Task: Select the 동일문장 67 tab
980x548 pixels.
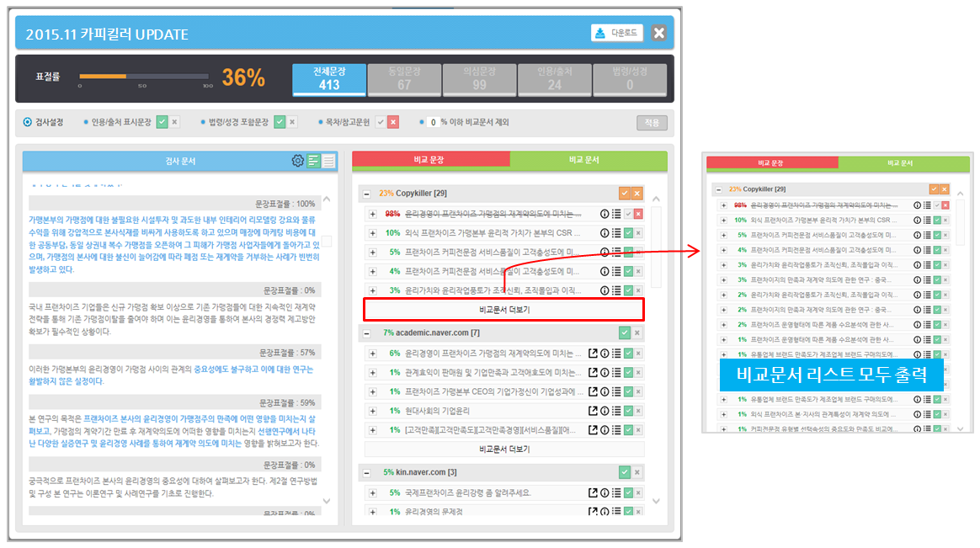Action: 404,79
